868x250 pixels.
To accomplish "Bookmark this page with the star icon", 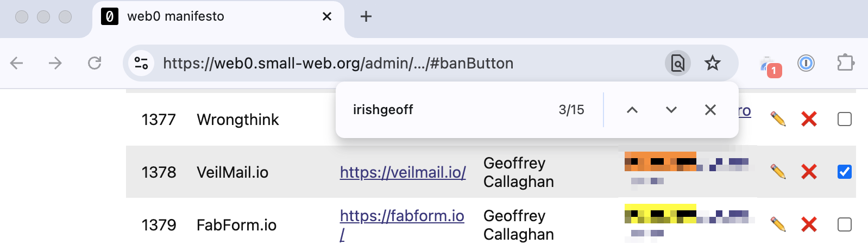I will coord(712,63).
